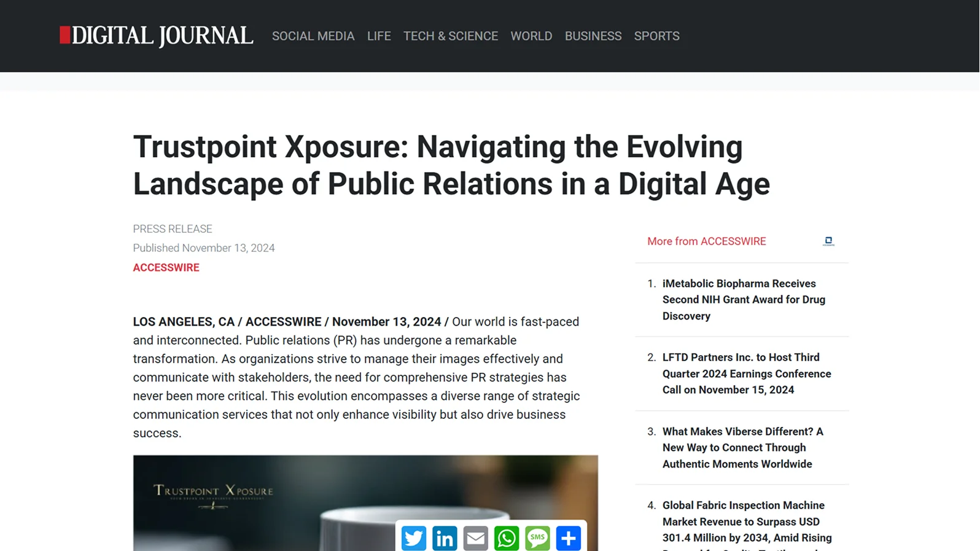980x551 pixels.
Task: Open the Social Media section
Action: click(x=313, y=36)
